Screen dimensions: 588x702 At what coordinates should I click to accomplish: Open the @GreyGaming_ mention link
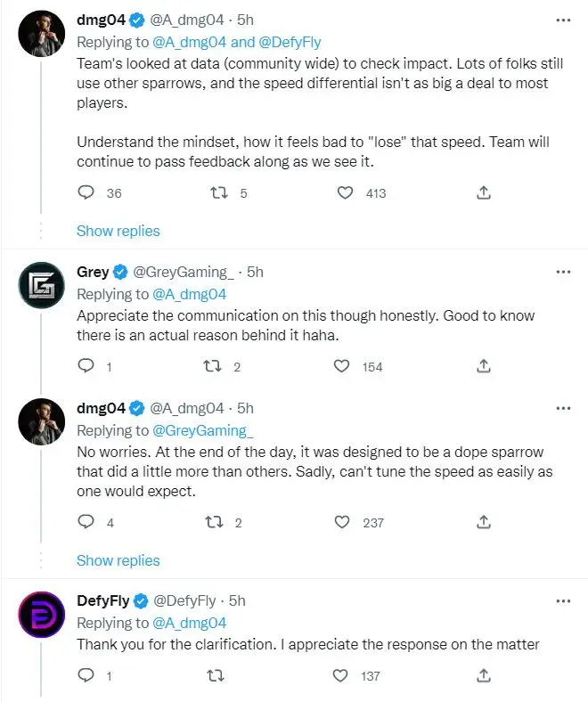tap(202, 430)
